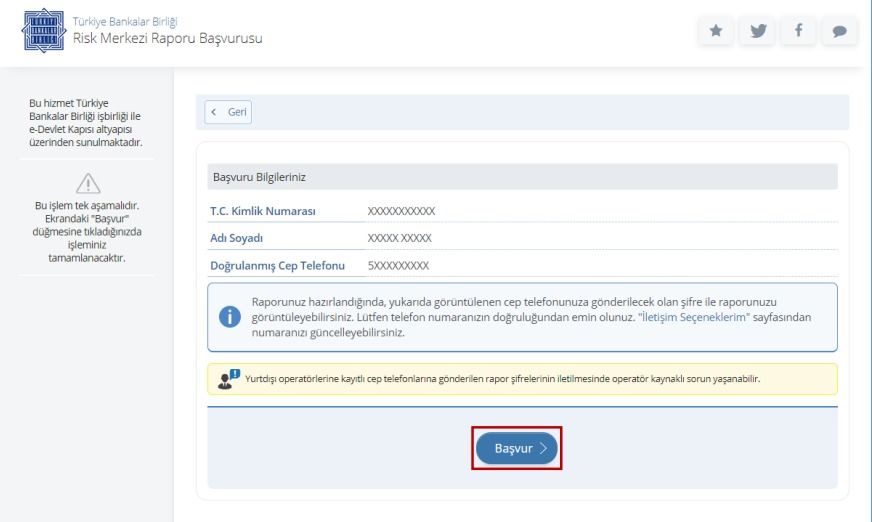Click the Risk Merkezi Raporu Başvurusu title
This screenshot has width=872, height=522.
[x=167, y=38]
